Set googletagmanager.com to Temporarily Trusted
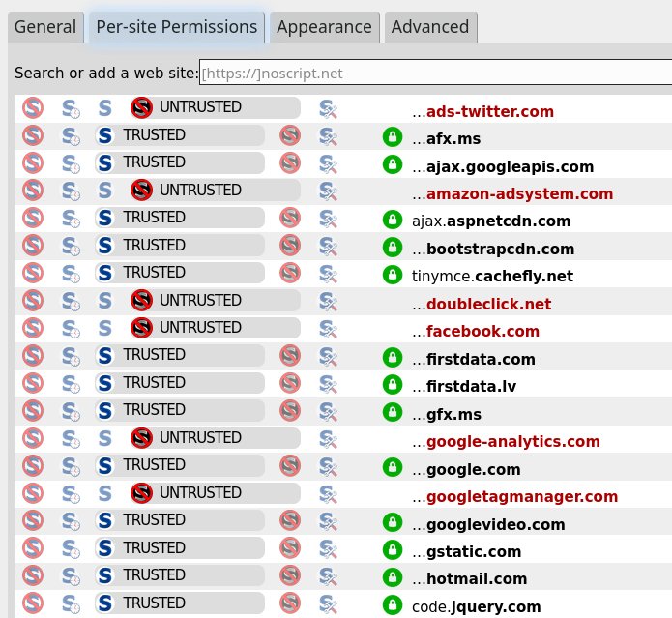The height and width of the screenshot is (618, 672). [x=71, y=494]
